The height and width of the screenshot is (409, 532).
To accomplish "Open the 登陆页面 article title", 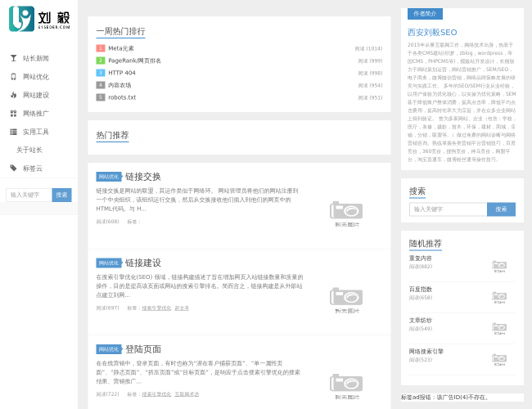I will click(x=143, y=349).
